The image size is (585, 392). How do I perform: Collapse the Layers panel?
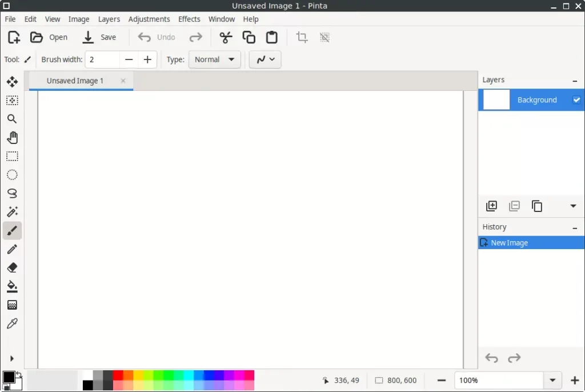click(x=575, y=81)
